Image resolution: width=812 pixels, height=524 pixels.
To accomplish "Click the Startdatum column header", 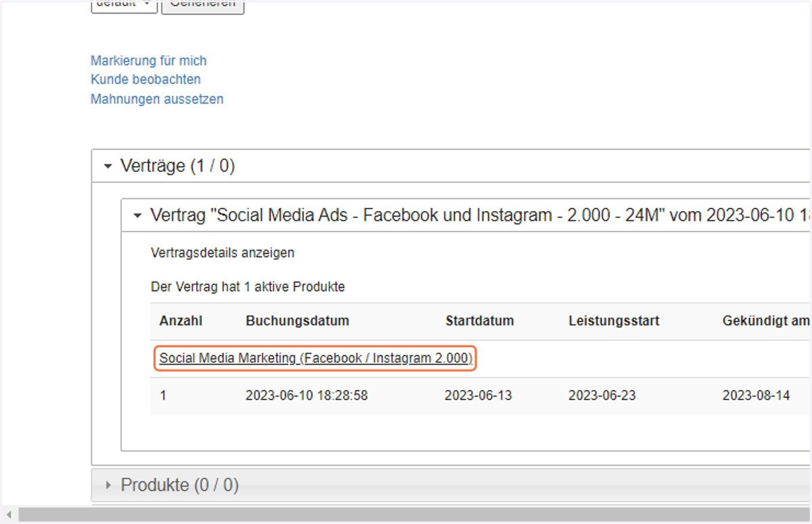I will coord(480,321).
